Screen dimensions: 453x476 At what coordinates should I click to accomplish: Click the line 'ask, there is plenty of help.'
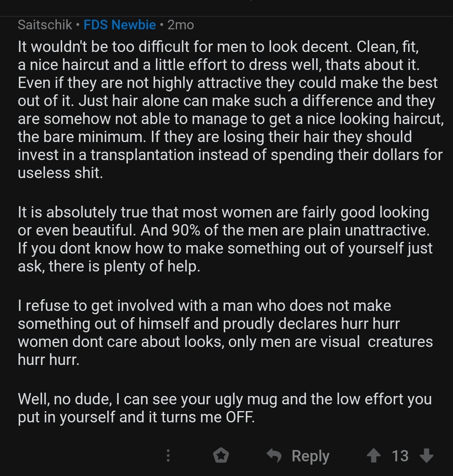109,266
